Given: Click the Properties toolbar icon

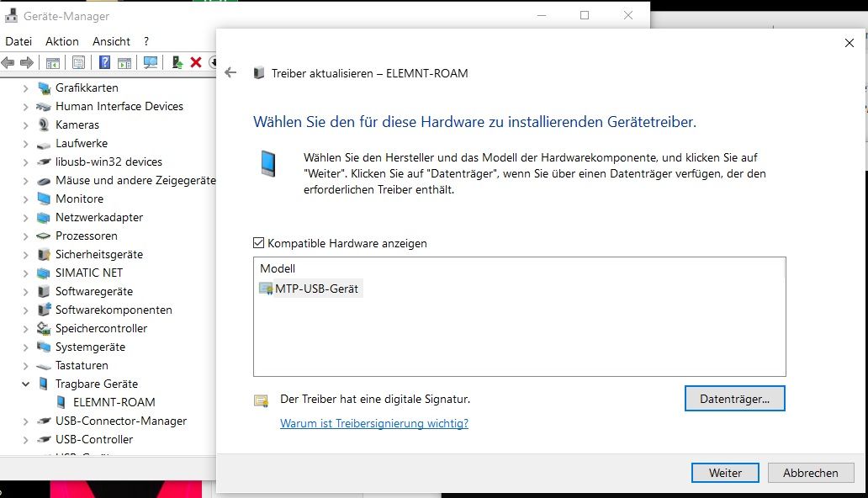Looking at the screenshot, I should [78, 63].
